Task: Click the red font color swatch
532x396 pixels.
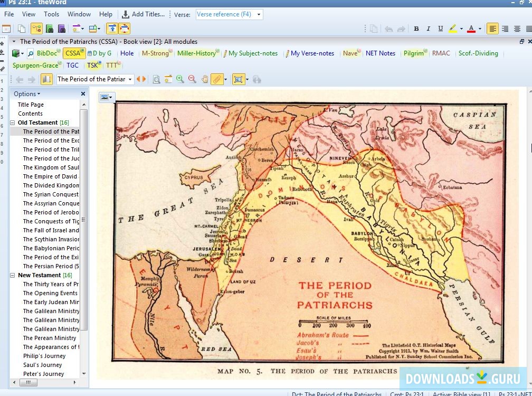Action: (x=471, y=29)
